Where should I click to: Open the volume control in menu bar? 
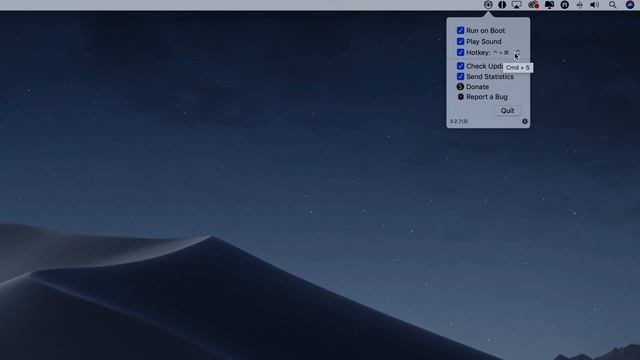point(595,5)
